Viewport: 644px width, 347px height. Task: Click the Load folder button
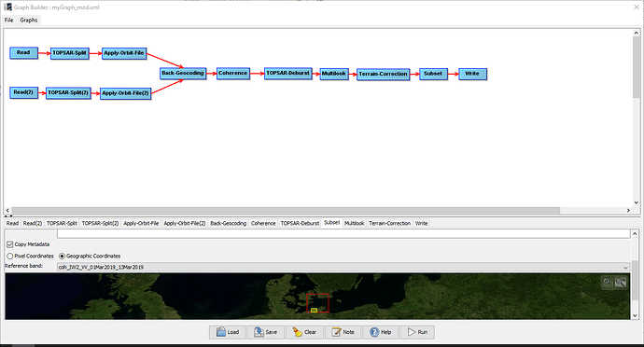tap(228, 332)
